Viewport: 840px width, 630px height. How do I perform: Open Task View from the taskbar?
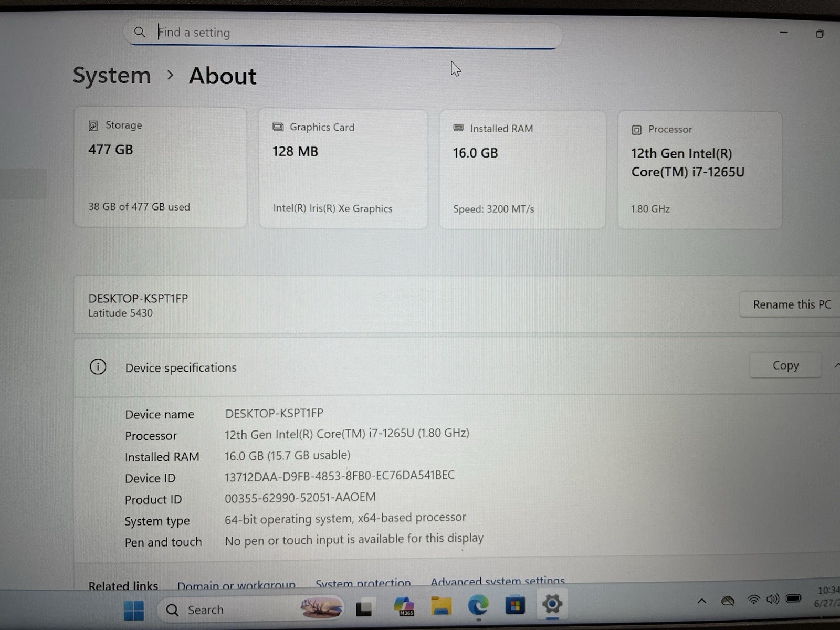pyautogui.click(x=364, y=609)
